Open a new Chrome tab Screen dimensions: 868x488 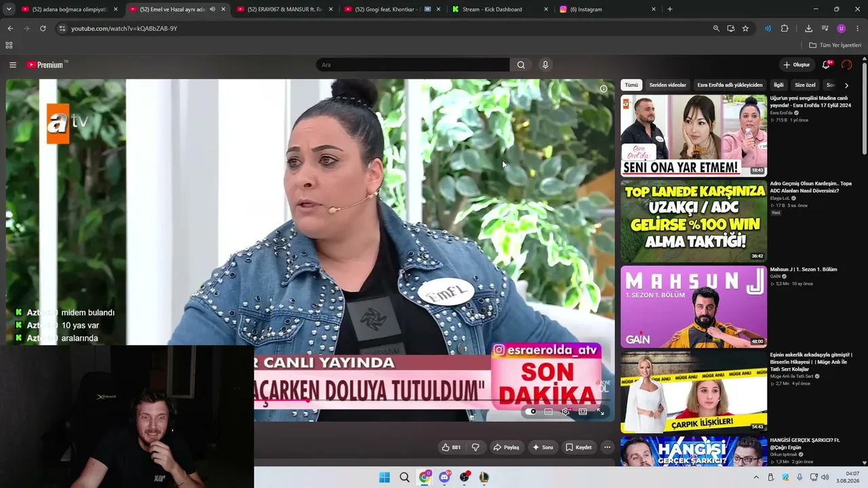pos(670,9)
